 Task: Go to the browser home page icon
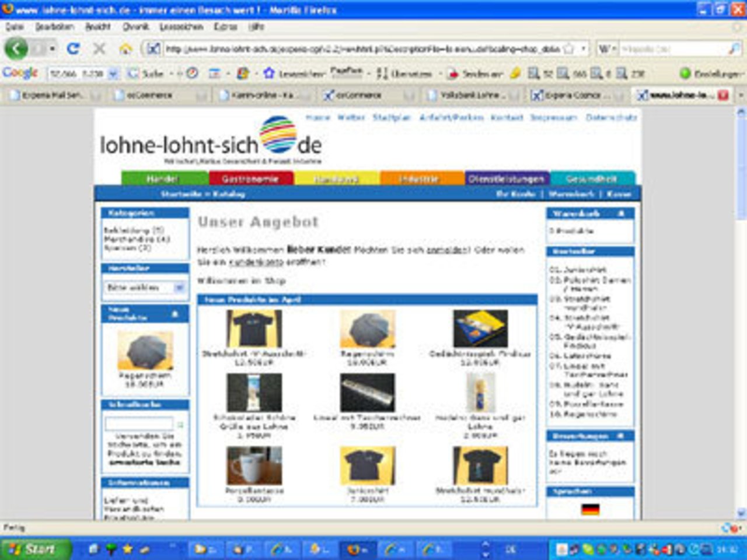125,50
